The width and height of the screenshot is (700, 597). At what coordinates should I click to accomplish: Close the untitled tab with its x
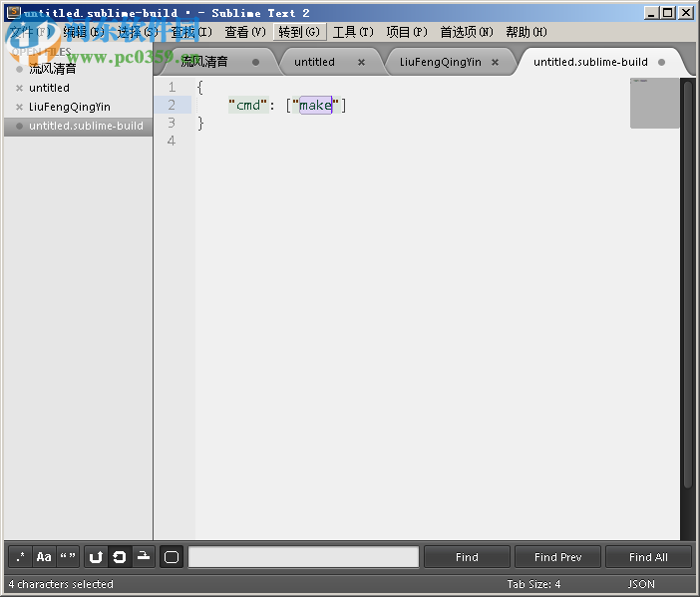click(x=361, y=62)
